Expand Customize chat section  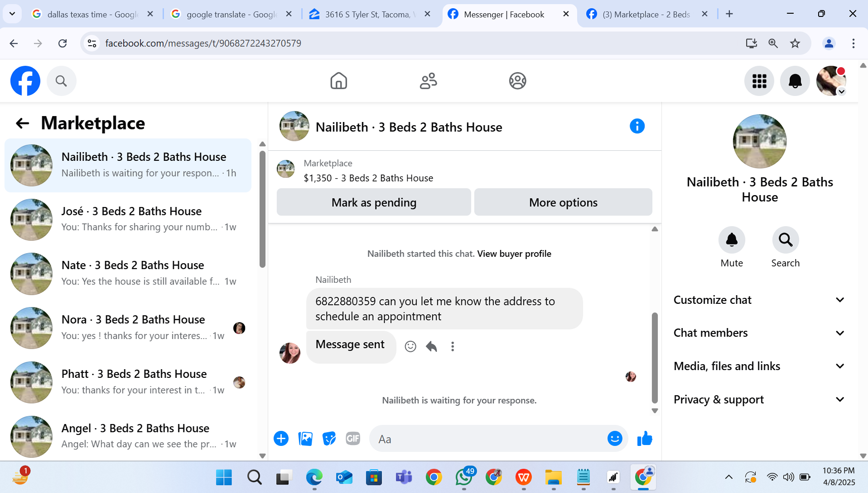[x=759, y=300]
